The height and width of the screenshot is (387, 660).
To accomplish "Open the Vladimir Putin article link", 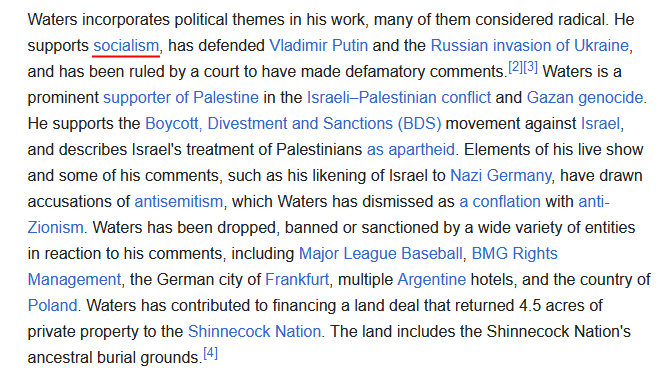I will [x=318, y=45].
